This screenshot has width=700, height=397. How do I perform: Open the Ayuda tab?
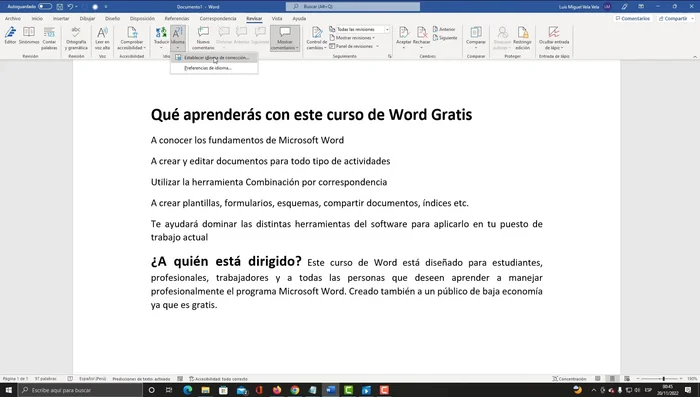tap(299, 19)
